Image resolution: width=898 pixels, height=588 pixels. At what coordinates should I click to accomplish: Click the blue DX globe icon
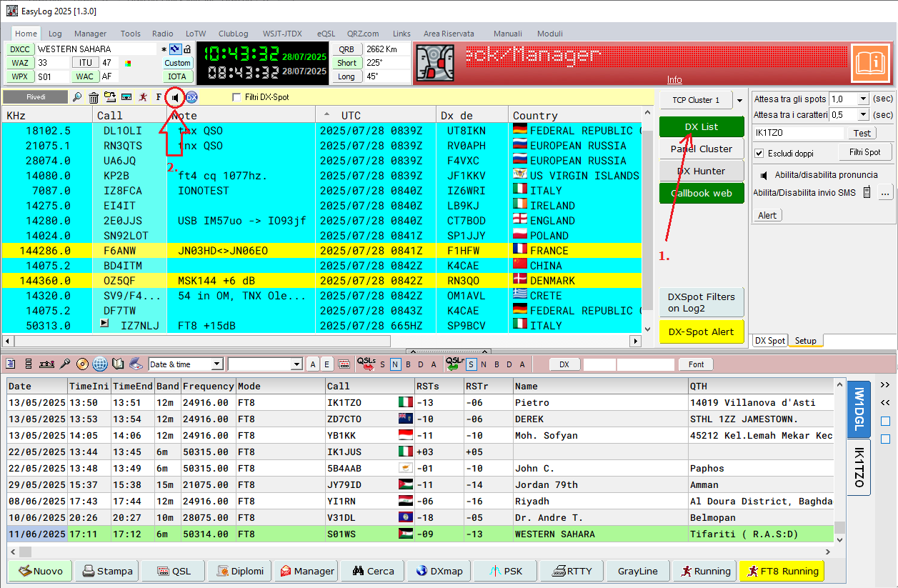(191, 97)
